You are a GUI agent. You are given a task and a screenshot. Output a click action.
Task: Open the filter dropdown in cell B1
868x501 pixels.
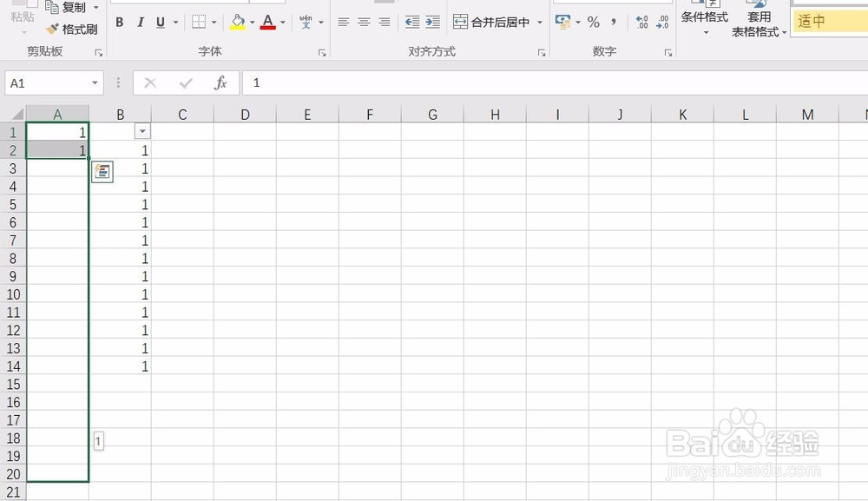[142, 131]
